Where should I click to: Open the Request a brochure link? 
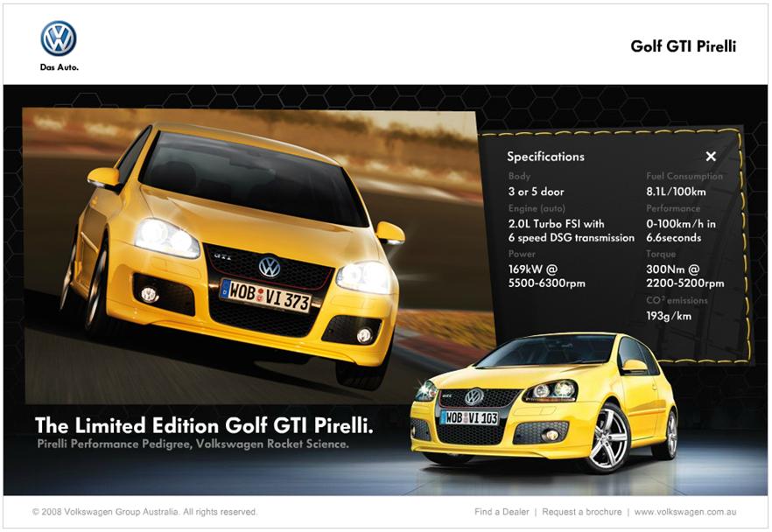pos(581,512)
